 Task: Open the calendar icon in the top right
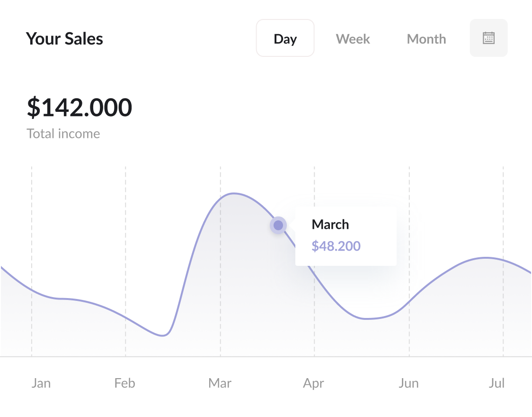(x=488, y=38)
